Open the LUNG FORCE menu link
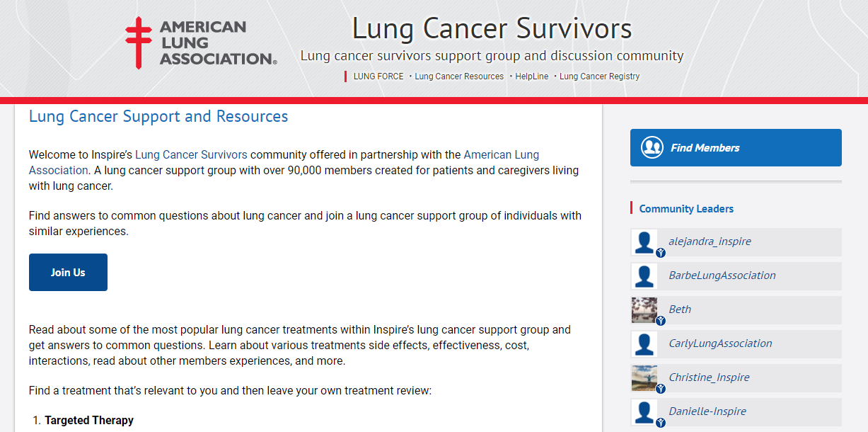This screenshot has height=432, width=868. (378, 76)
